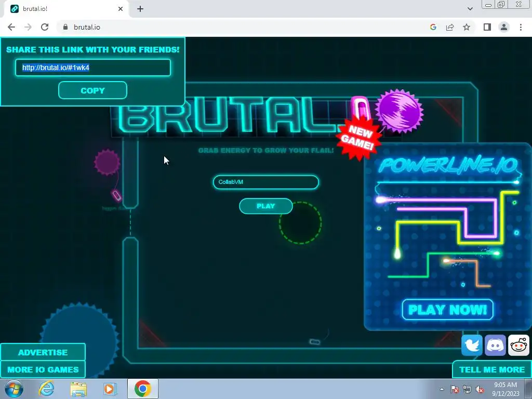Image resolution: width=532 pixels, height=399 pixels.
Task: Open a new browser tab
Action: click(x=140, y=9)
